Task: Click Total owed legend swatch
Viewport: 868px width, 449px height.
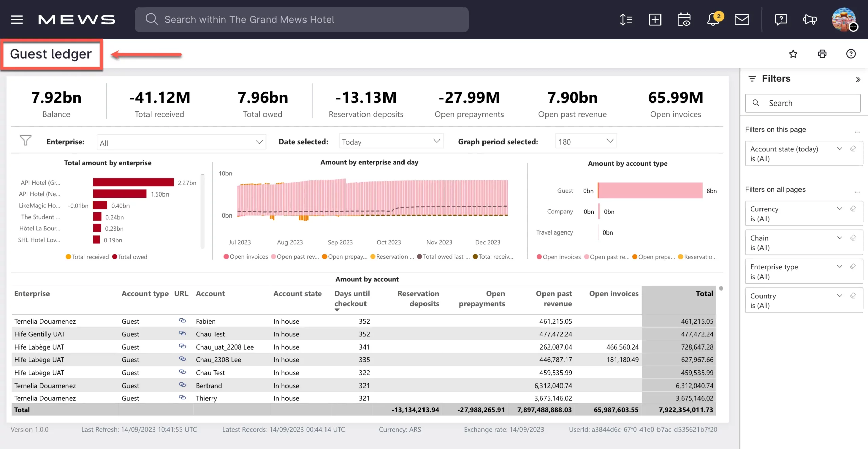Action: pos(115,257)
